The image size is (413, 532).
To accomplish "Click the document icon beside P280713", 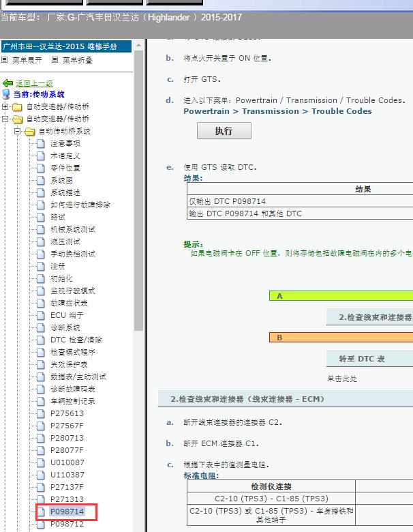I will (41, 438).
